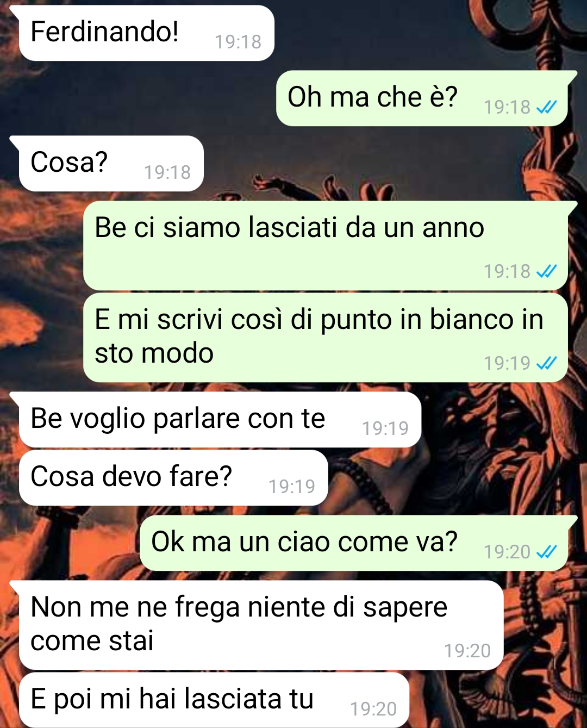
Task: Click read-receipt checkmarks on 'Oh ma che è?'
Action: pyautogui.click(x=546, y=107)
